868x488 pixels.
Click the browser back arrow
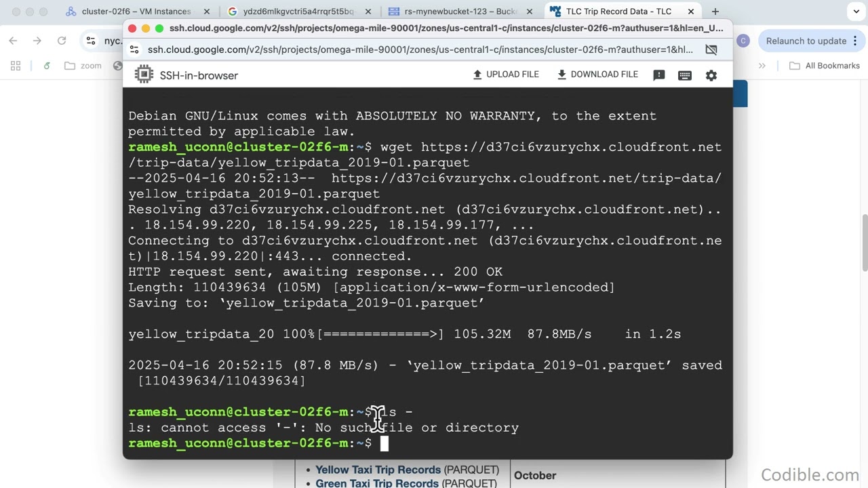13,41
